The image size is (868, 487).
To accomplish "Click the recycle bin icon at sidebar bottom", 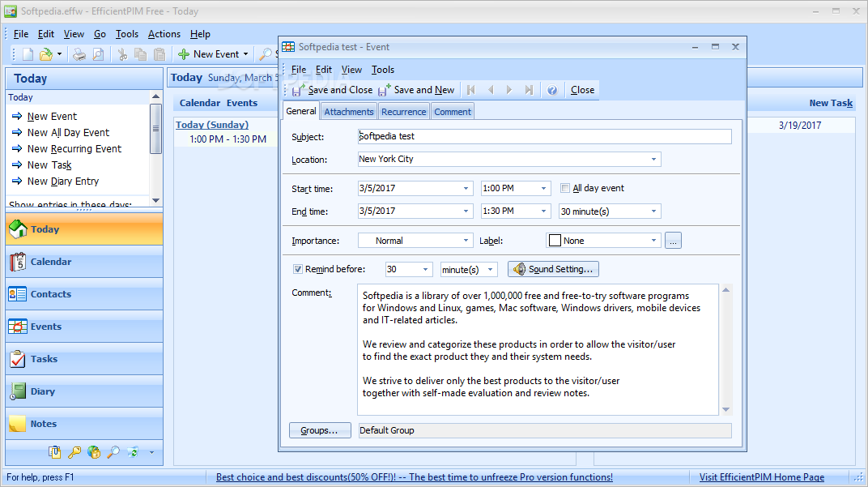I will click(133, 452).
